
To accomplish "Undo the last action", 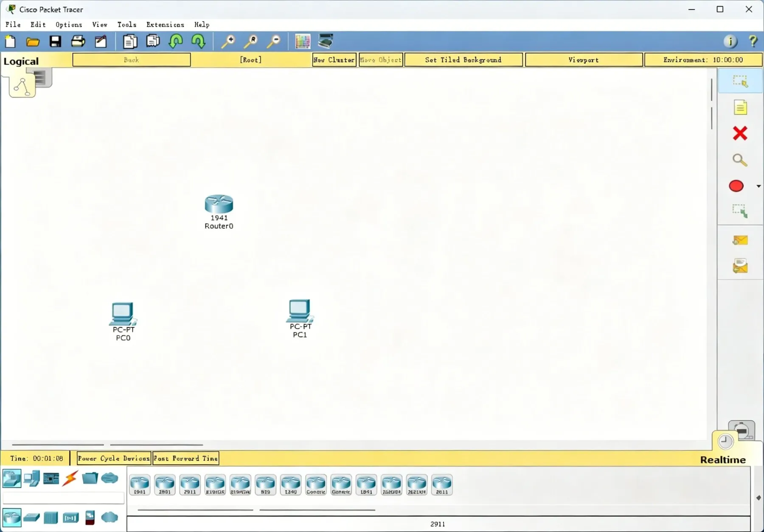I will (175, 41).
